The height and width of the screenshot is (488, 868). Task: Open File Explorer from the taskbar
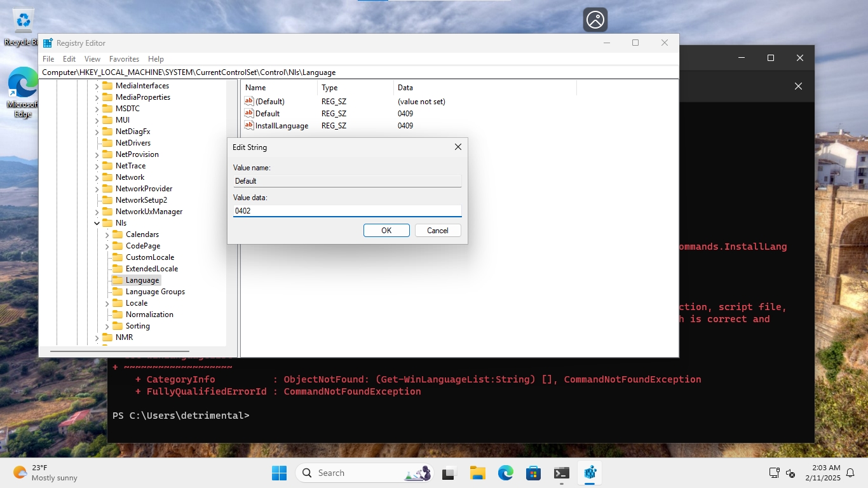point(478,473)
